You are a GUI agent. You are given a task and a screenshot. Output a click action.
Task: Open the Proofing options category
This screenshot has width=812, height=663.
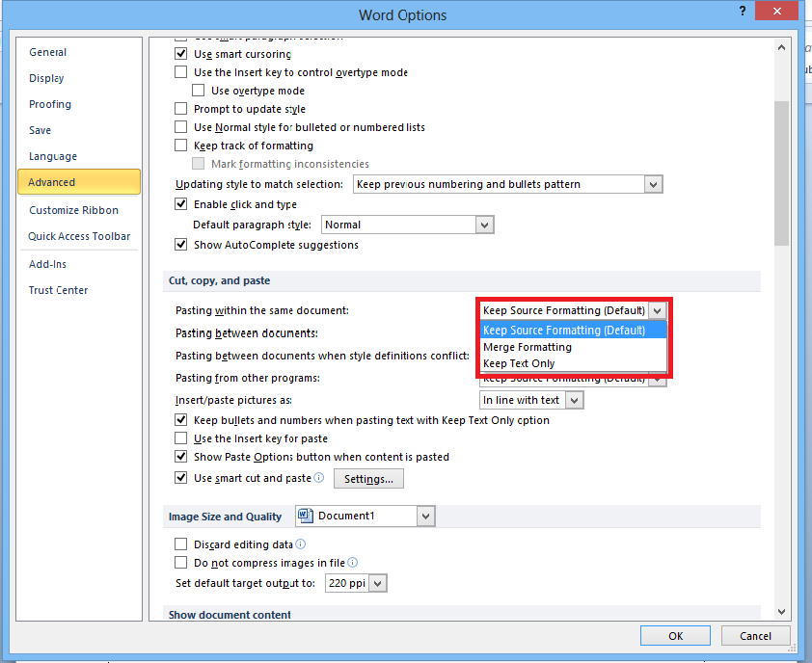(50, 104)
